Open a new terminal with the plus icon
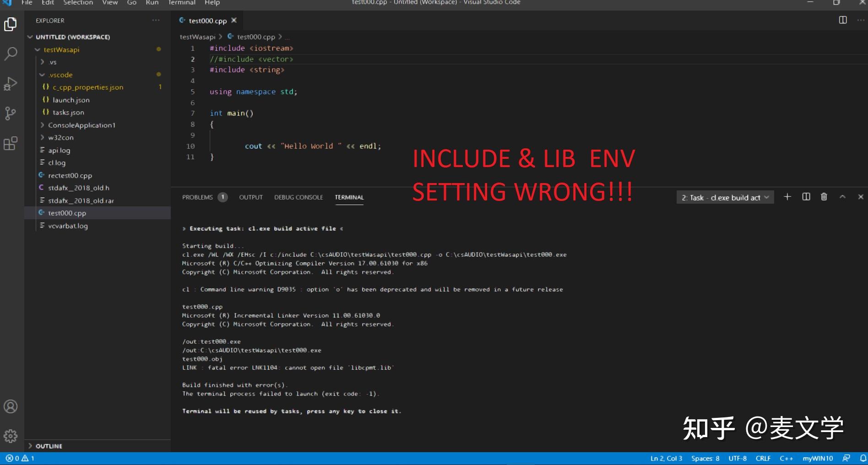The height and width of the screenshot is (465, 868). point(787,197)
